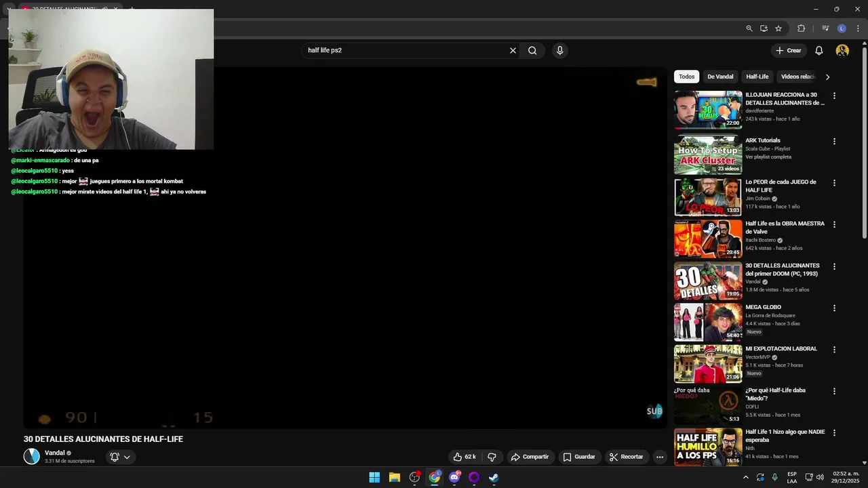The width and height of the screenshot is (868, 488).
Task: Show hidden system tray icons
Action: [746, 477]
